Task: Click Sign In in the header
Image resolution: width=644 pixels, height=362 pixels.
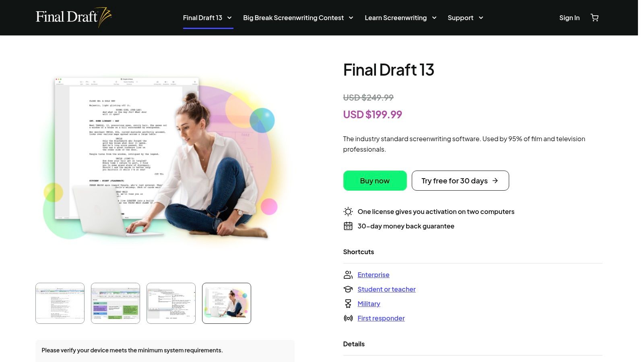Action: point(569,18)
